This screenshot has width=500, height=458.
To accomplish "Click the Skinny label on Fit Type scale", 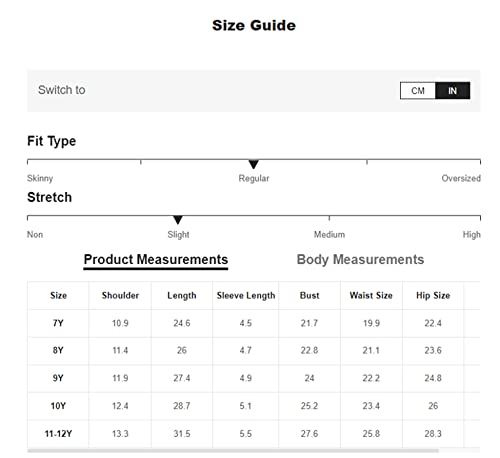I will tap(40, 178).
